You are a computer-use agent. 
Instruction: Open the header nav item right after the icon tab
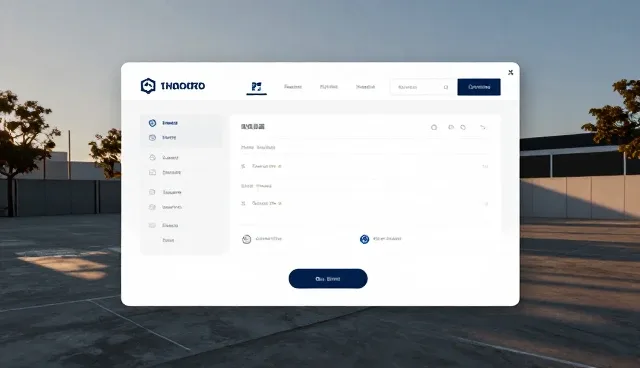click(x=293, y=87)
